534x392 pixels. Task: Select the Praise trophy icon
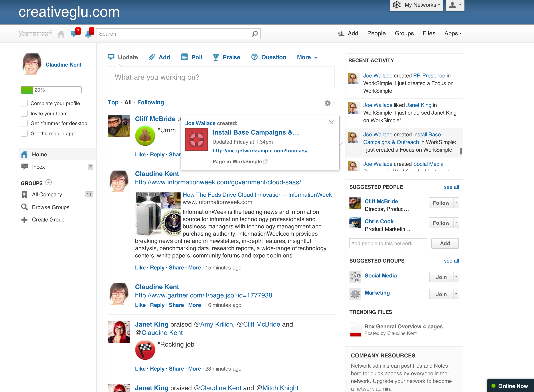[x=216, y=57]
